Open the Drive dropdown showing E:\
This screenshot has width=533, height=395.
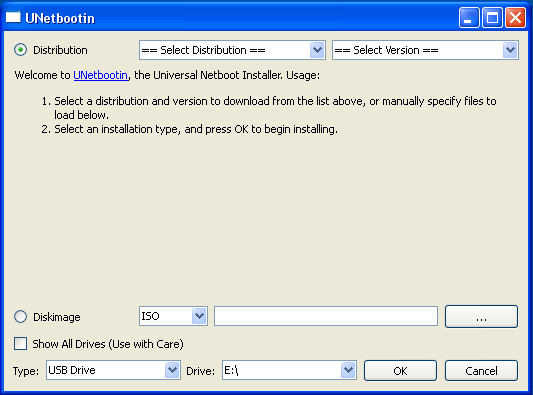pyautogui.click(x=289, y=370)
